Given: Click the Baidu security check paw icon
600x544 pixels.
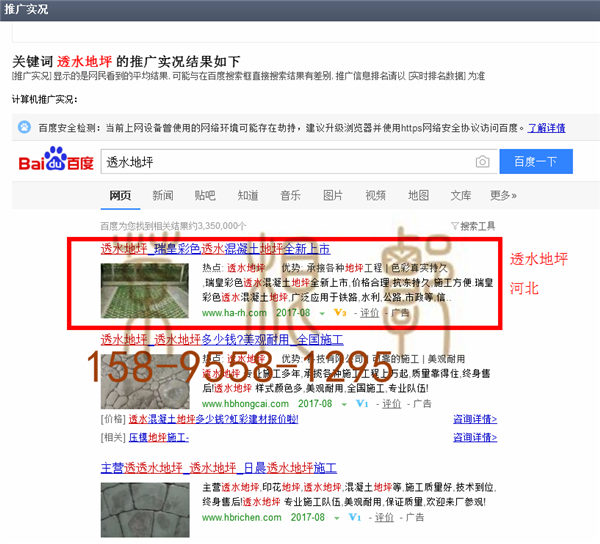Looking at the screenshot, I should (x=24, y=127).
